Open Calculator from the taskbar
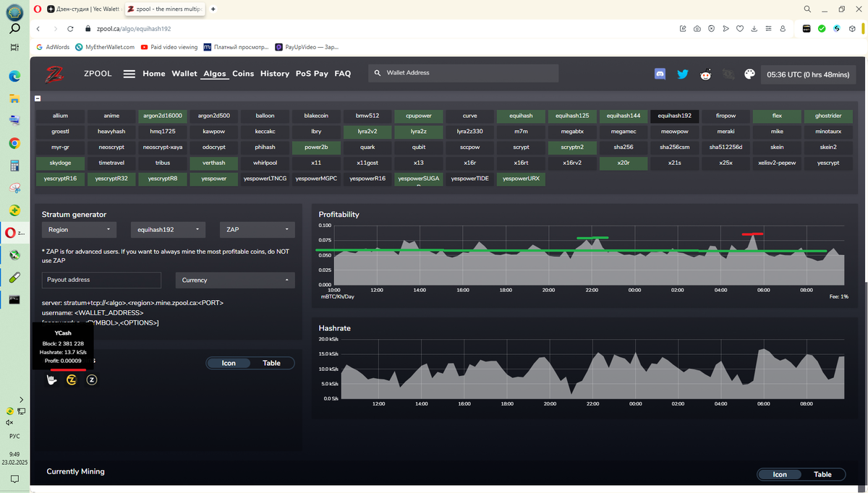 (14, 166)
